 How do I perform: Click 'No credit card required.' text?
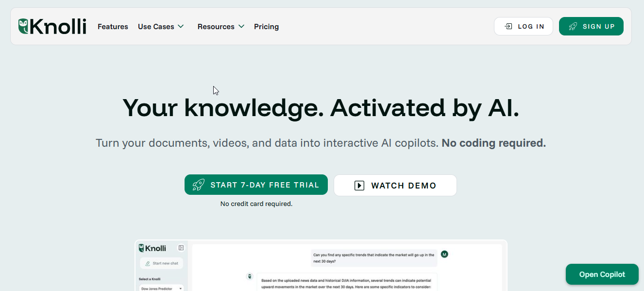point(256,204)
